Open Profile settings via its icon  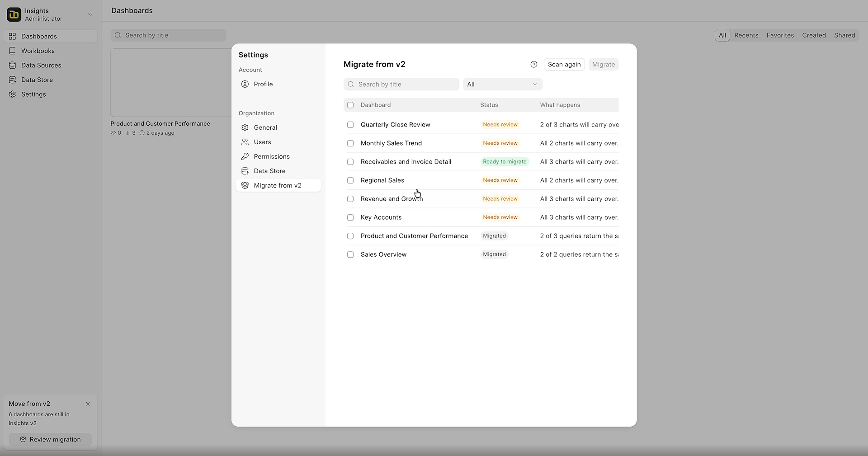(245, 84)
